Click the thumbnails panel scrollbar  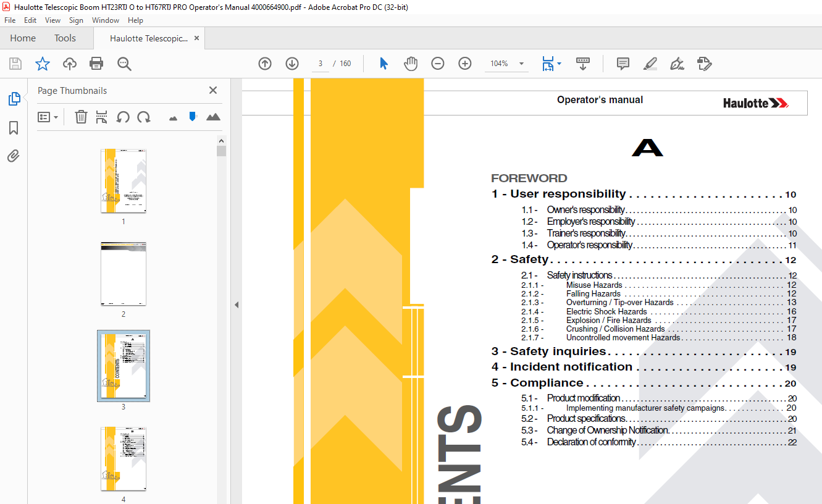[221, 151]
